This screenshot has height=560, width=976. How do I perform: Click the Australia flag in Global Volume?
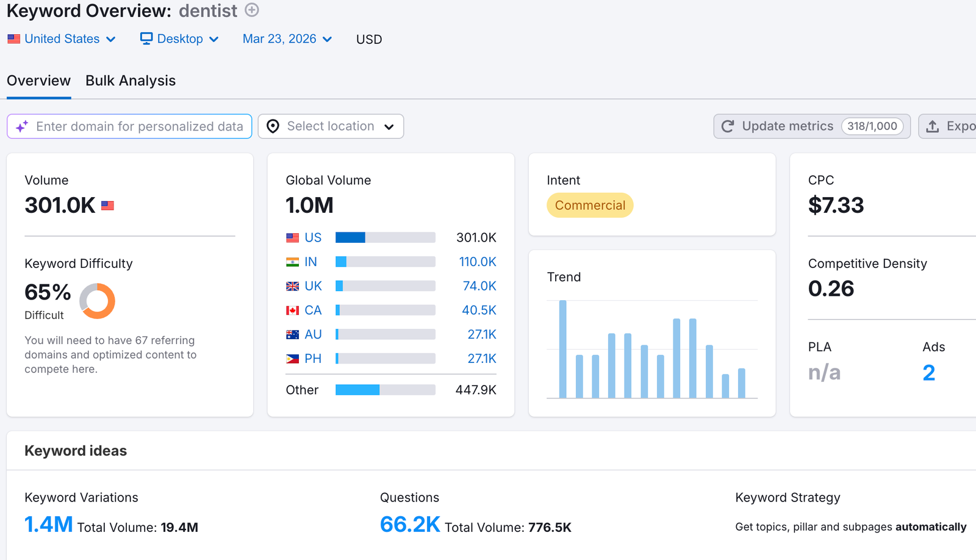point(293,335)
